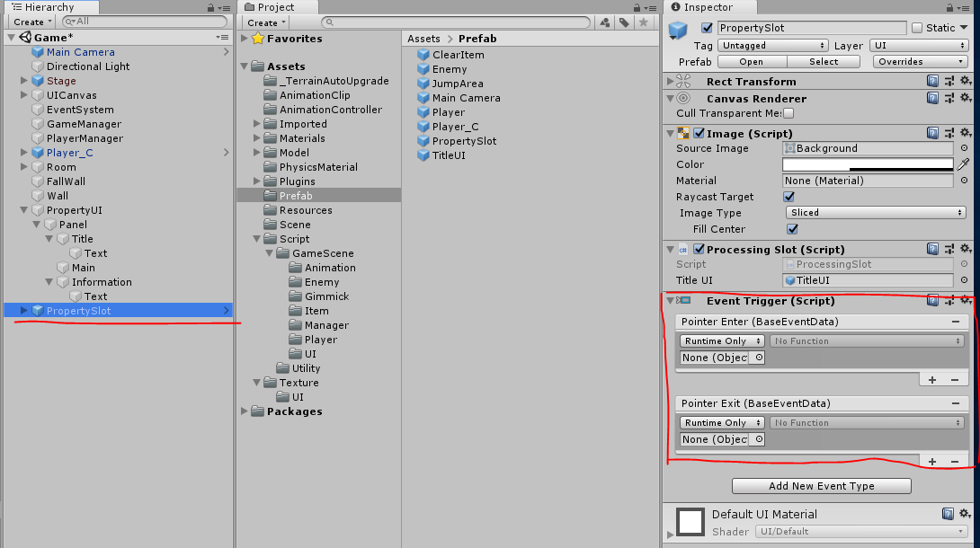Click the Canvas Renderer presets icon

tap(949, 97)
